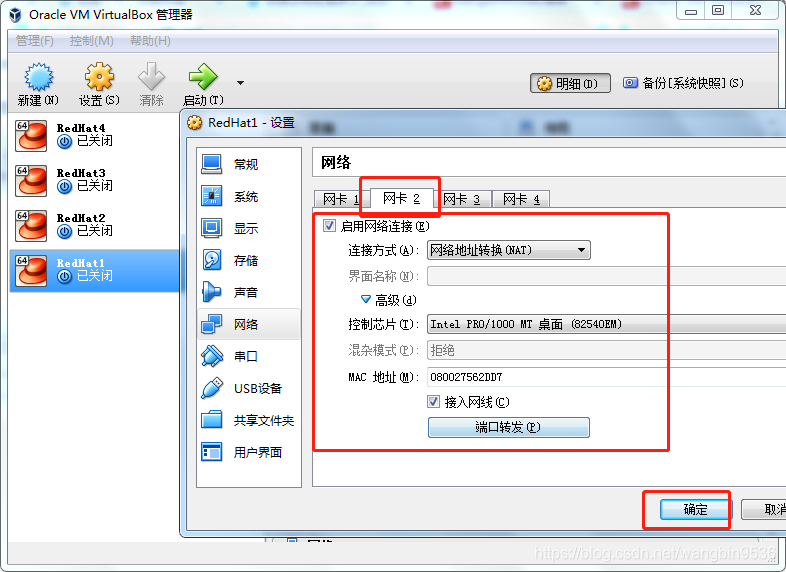This screenshot has height=572, width=786.
Task: Open the 串口 (Serial ports) settings icon
Action: pos(212,356)
